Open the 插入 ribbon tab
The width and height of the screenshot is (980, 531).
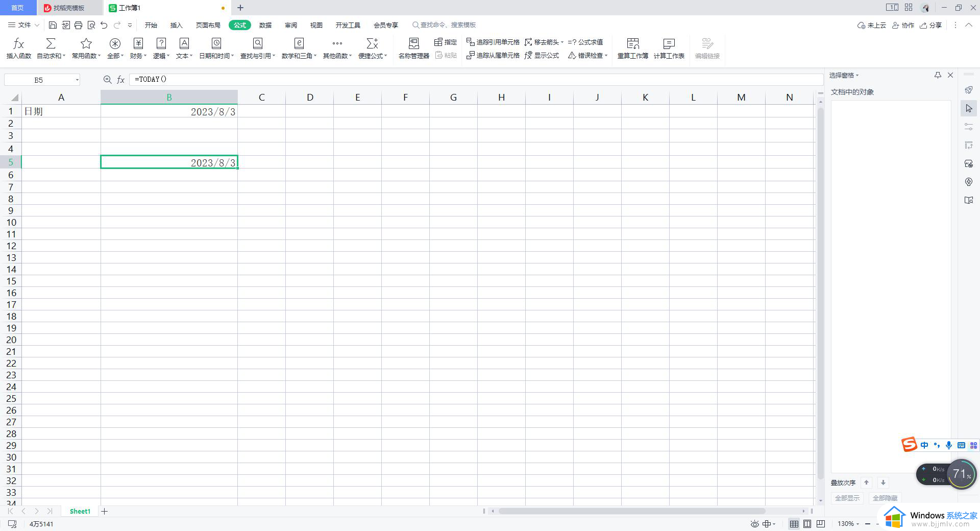click(176, 25)
